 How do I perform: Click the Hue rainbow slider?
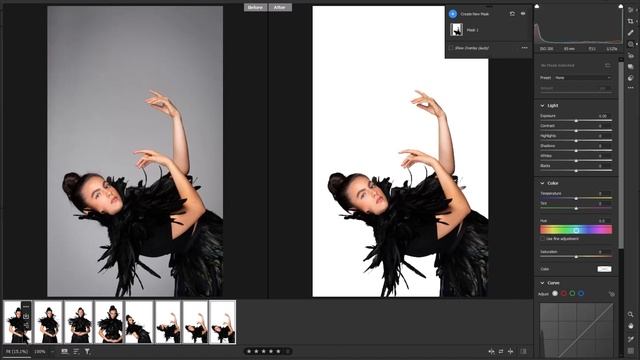click(576, 230)
